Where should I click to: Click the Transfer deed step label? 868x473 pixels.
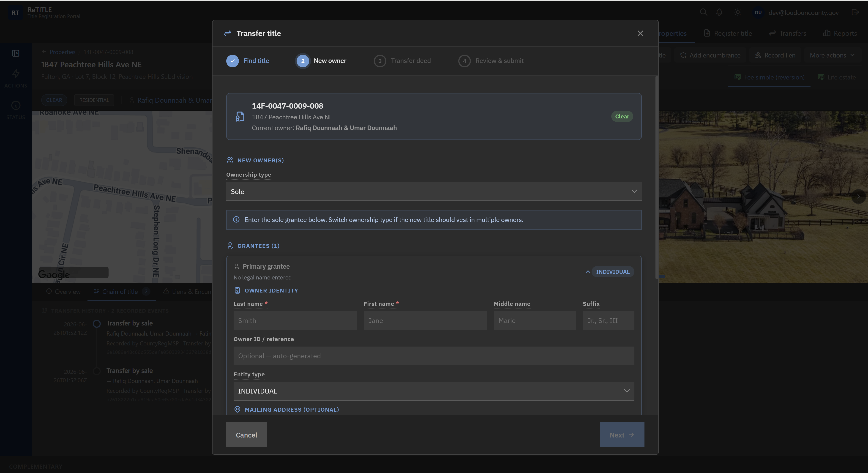(x=410, y=61)
